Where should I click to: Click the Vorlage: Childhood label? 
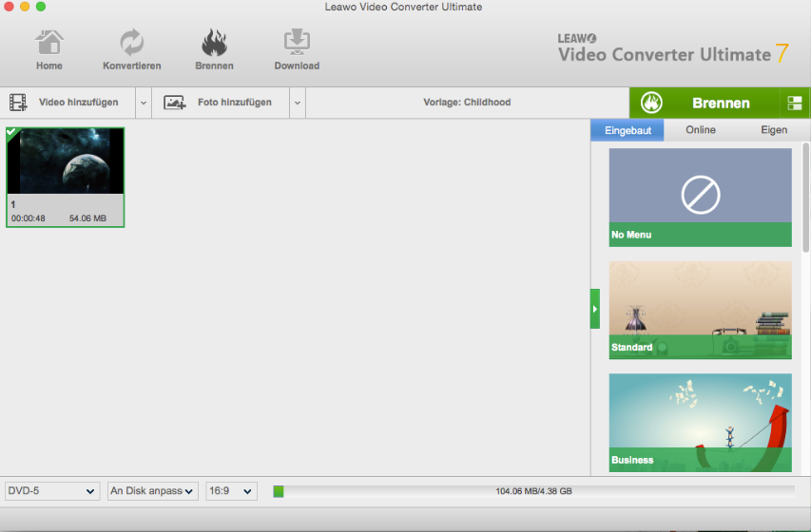pyautogui.click(x=467, y=103)
